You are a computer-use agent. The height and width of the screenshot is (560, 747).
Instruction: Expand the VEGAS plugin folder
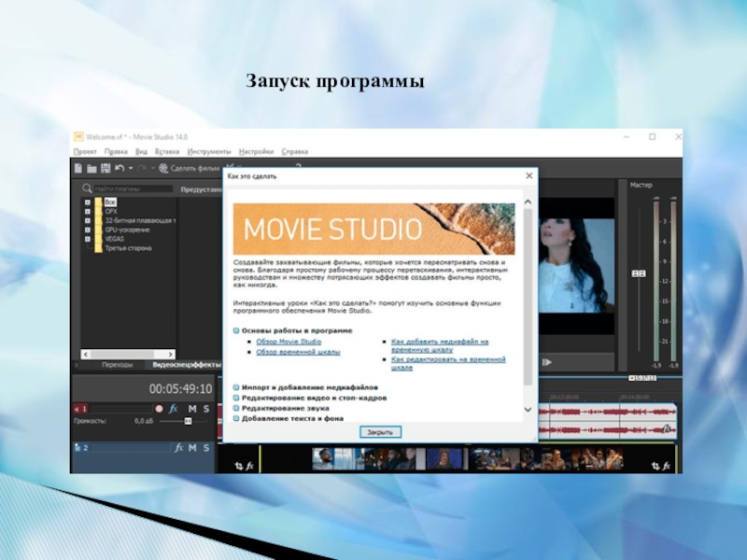pos(87,239)
